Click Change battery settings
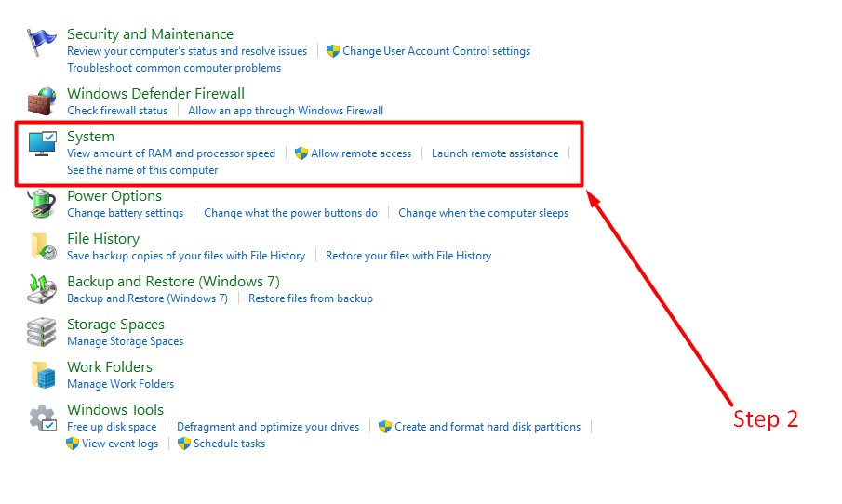This screenshot has width=842, height=504. (125, 213)
